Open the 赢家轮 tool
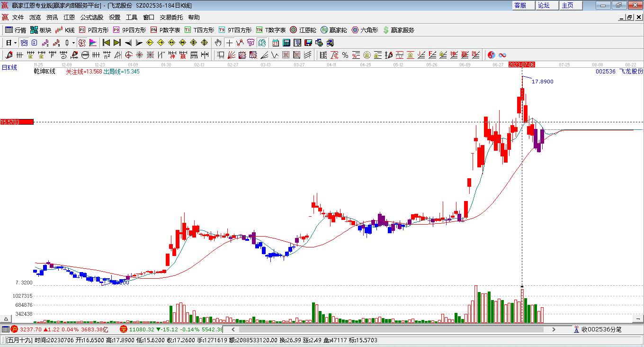 pos(334,30)
